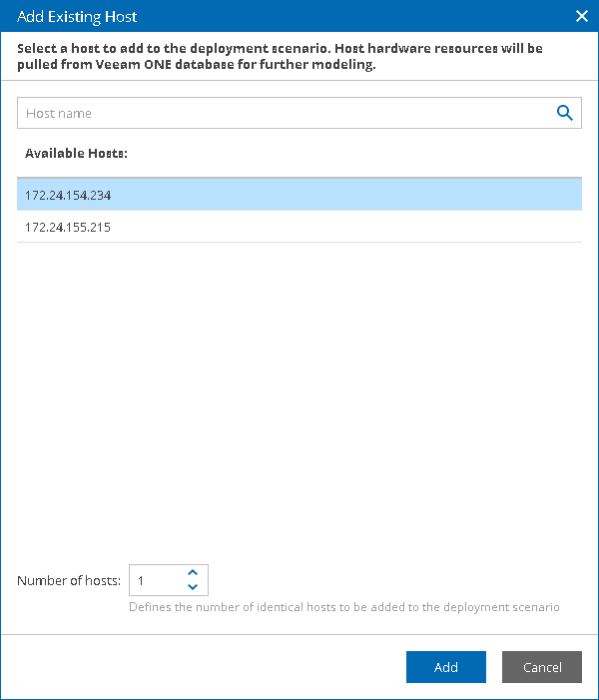Click empty title bar area beside the title
The image size is (599, 700).
coord(349,16)
